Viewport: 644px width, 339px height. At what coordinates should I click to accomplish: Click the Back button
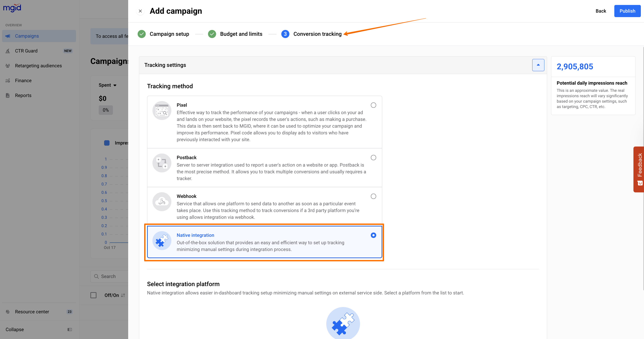coord(601,11)
